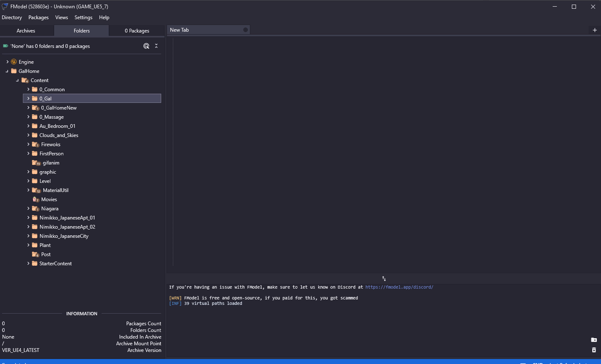Click the folder icon beside 0_Massage

35,117
